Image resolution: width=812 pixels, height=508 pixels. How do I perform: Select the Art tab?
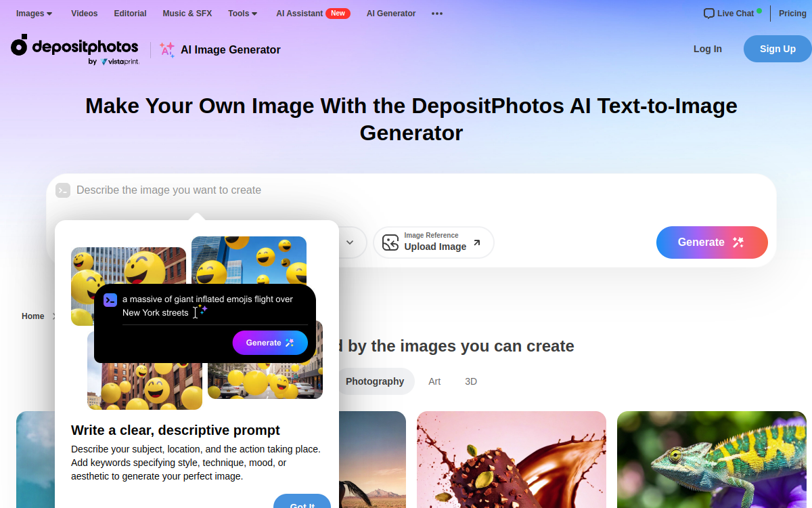click(x=434, y=381)
